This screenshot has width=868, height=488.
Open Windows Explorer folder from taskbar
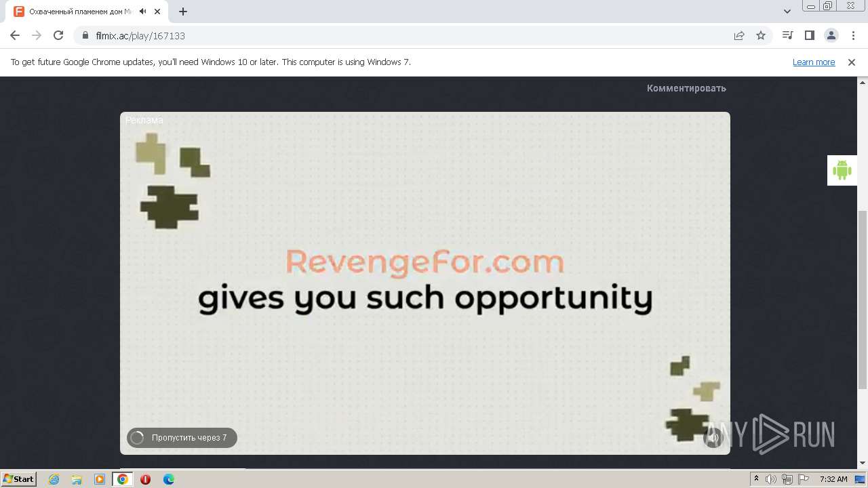click(77, 479)
